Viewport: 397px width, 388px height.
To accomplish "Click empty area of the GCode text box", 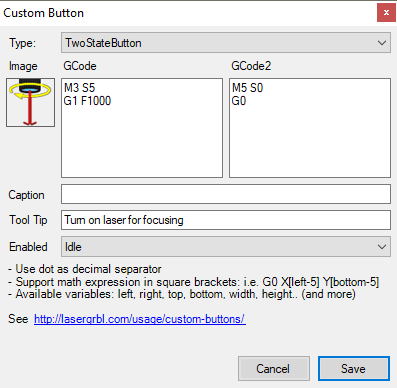I will tap(142, 143).
